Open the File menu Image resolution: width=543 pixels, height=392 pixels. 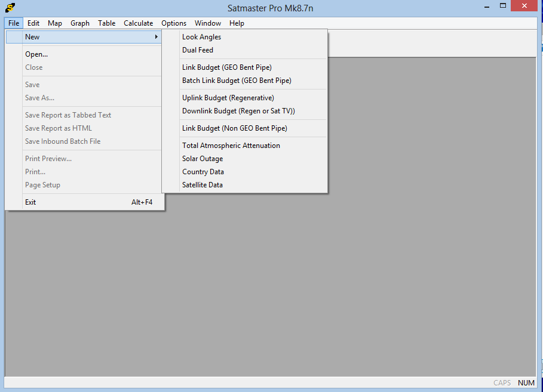point(14,23)
